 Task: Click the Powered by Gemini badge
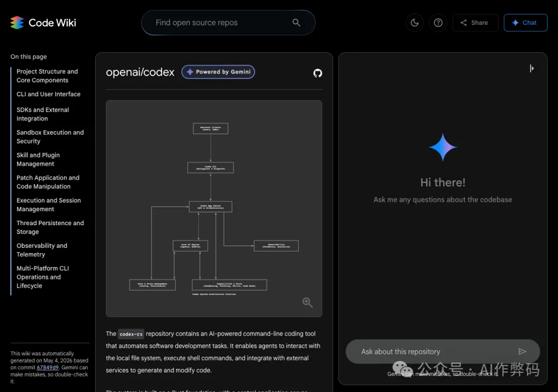tap(218, 72)
